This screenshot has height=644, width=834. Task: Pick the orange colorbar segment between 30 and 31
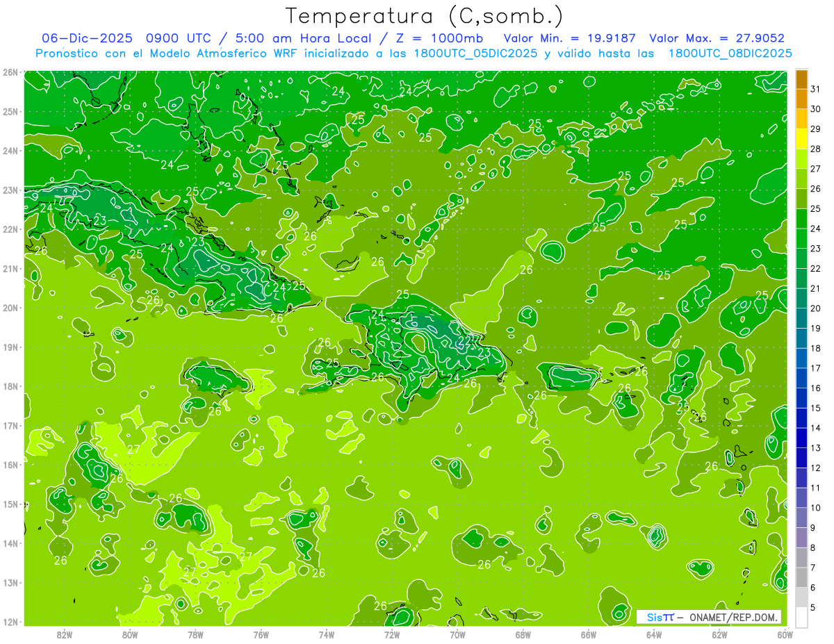pyautogui.click(x=802, y=99)
